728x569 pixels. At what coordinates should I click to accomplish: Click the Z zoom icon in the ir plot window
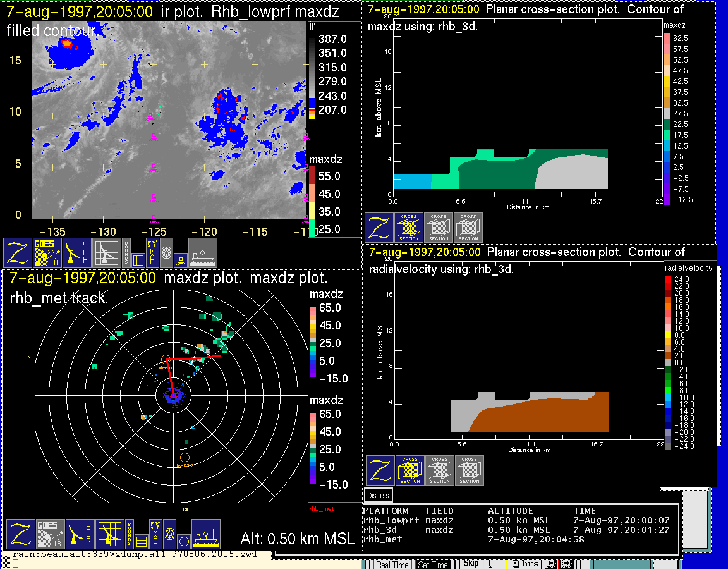coord(18,252)
